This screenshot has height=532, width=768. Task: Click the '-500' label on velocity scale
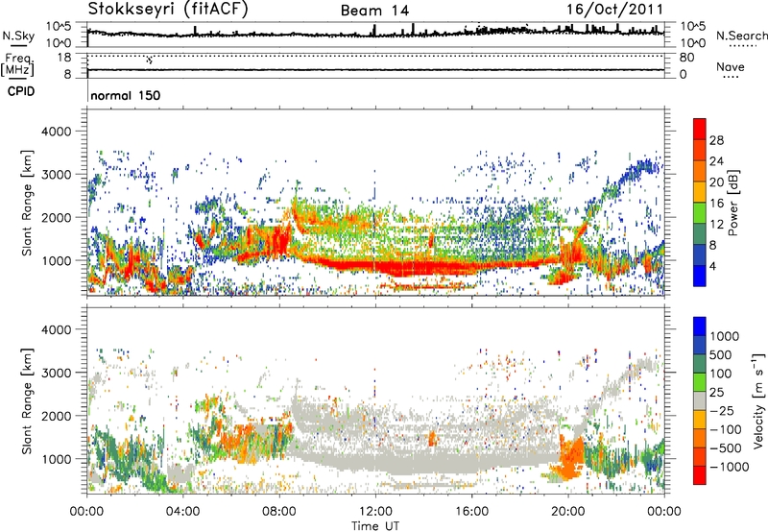[x=725, y=448]
